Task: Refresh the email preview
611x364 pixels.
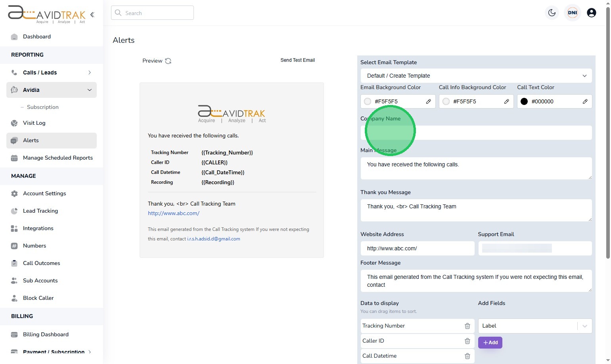Action: (168, 61)
